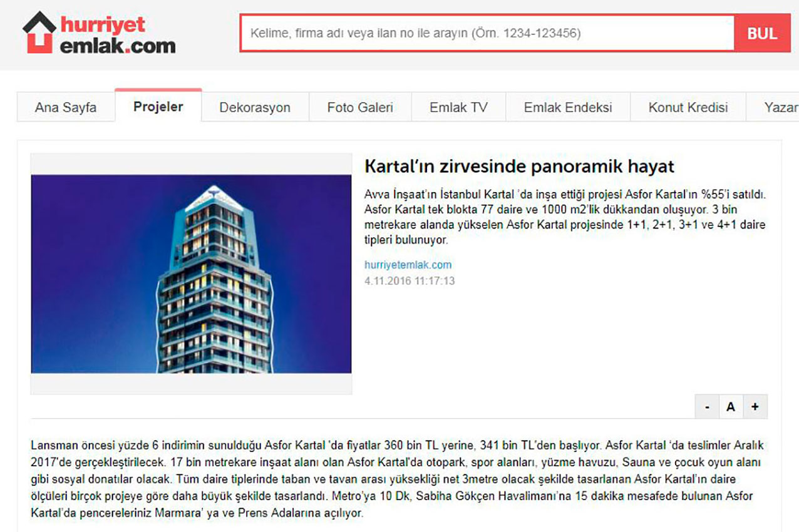
Task: Click the Asfor Kartal tower image
Action: pyautogui.click(x=191, y=274)
